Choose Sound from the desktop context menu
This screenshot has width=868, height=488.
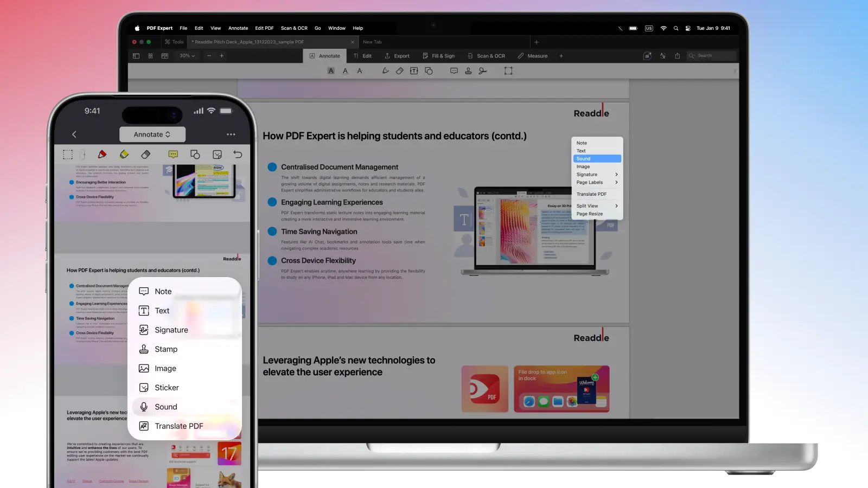597,159
